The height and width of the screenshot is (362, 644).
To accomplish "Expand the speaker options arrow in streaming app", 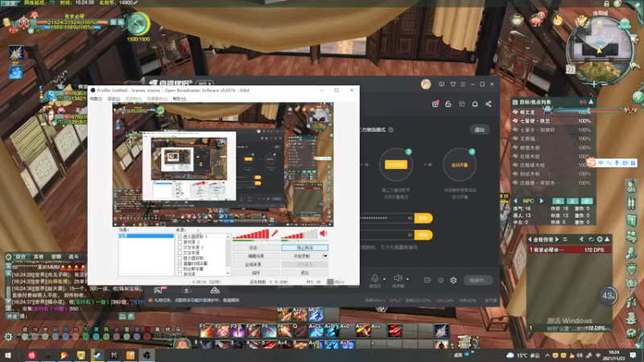I will pos(407,279).
